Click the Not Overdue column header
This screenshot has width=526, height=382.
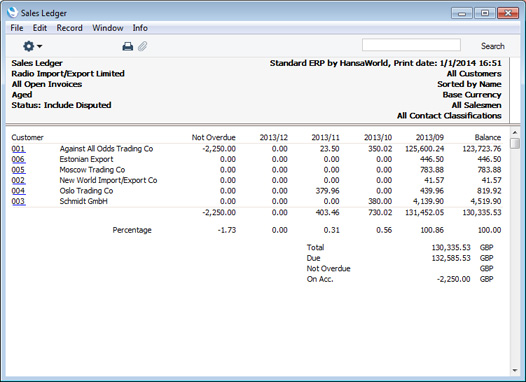point(213,138)
